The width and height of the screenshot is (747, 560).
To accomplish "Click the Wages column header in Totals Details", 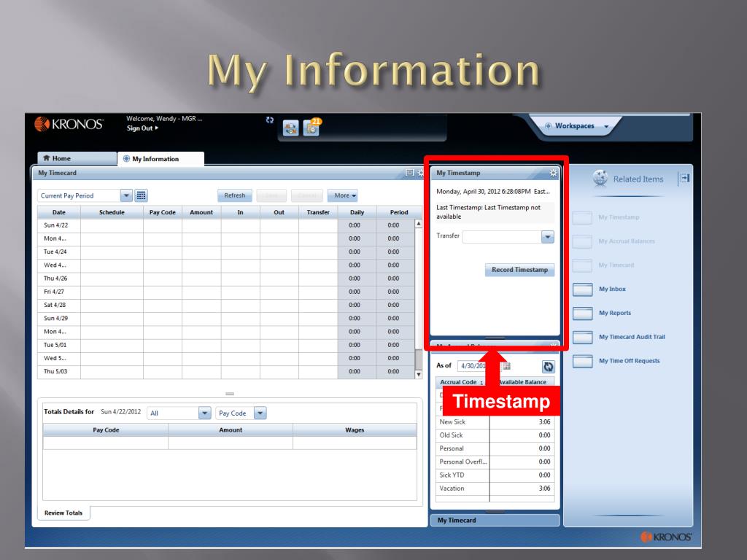I will click(x=355, y=430).
